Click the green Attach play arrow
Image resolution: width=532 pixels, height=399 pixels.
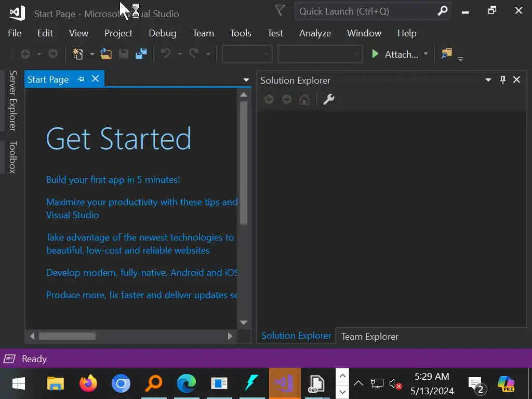click(x=375, y=54)
